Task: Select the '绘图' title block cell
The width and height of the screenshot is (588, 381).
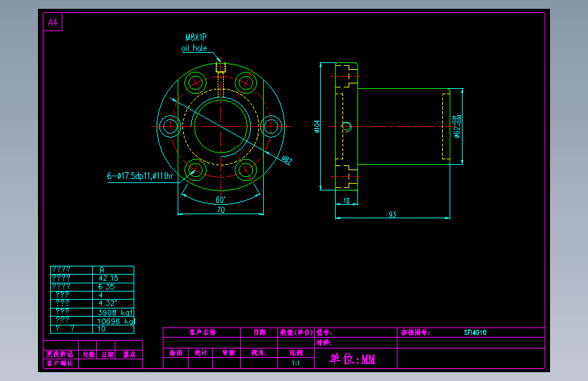Action: click(x=176, y=353)
